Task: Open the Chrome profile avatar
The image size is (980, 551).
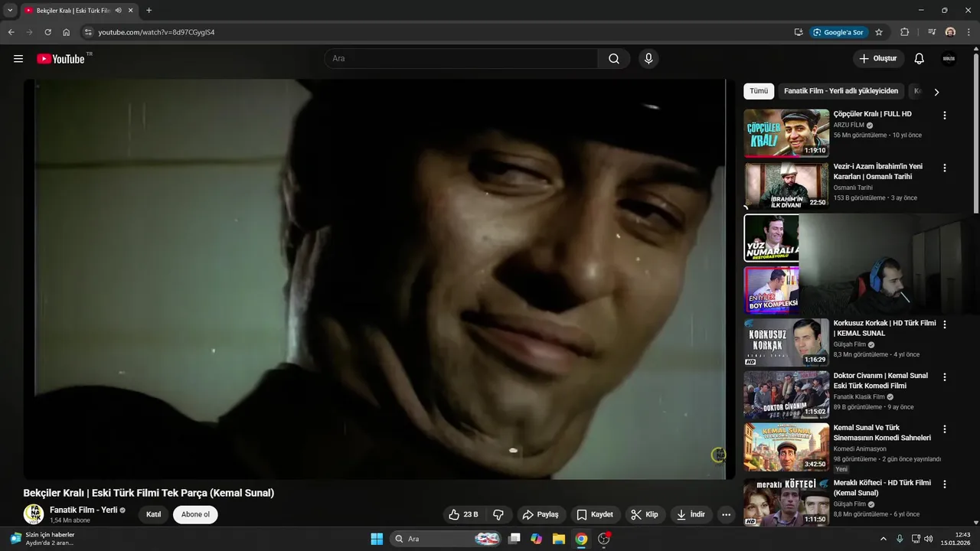Action: coord(950,32)
